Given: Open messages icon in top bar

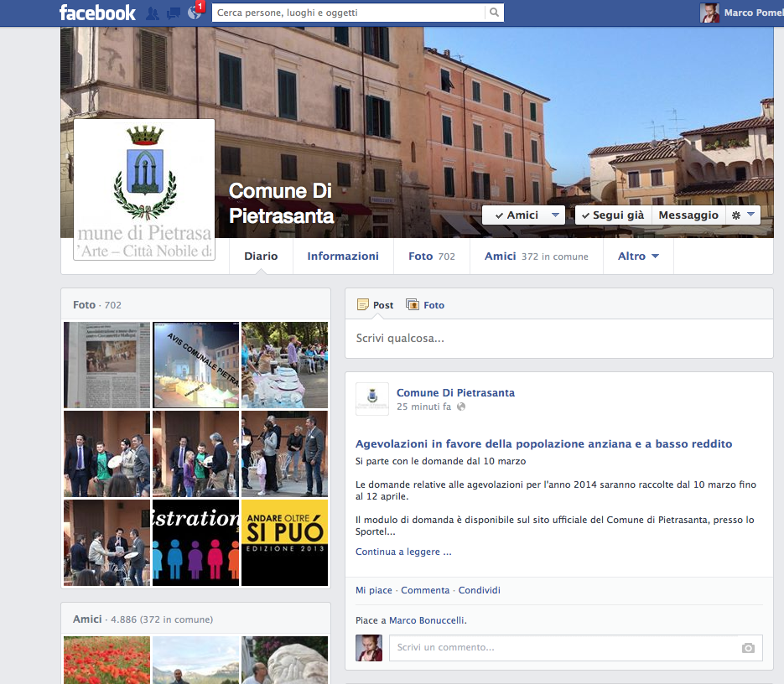Looking at the screenshot, I should click(x=174, y=13).
